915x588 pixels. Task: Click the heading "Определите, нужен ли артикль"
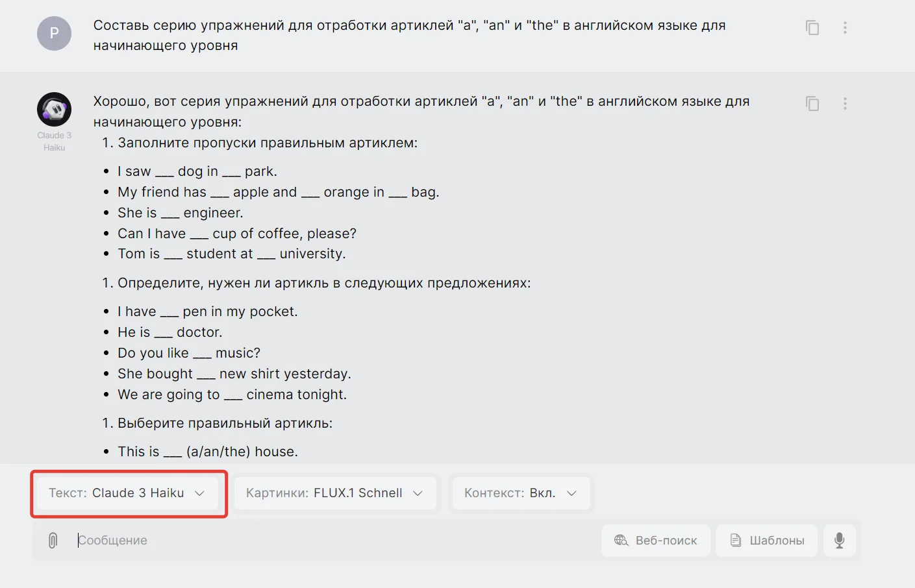pos(323,283)
